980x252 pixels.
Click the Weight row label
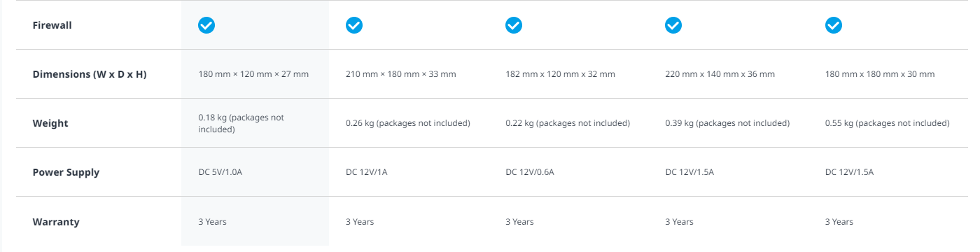click(50, 123)
